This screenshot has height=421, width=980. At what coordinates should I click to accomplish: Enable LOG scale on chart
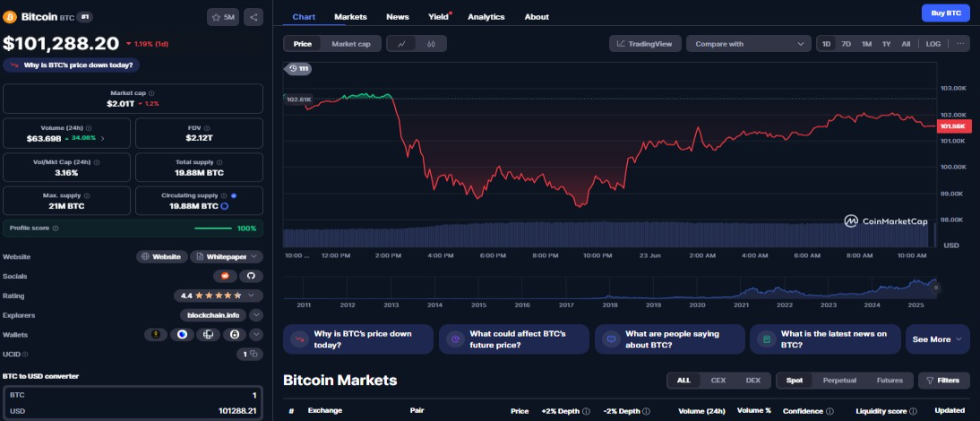coord(933,44)
